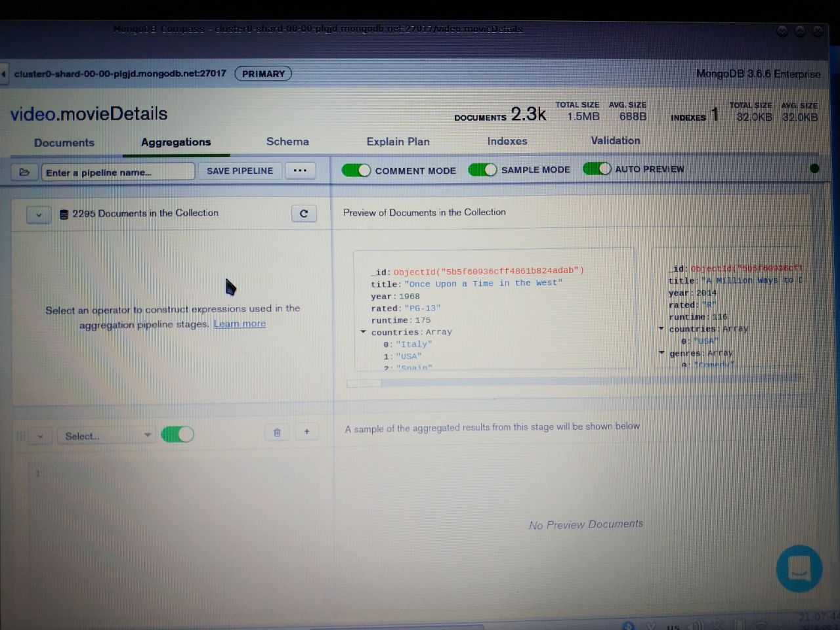The height and width of the screenshot is (630, 840).
Task: Switch to the Schema tab
Action: 287,142
